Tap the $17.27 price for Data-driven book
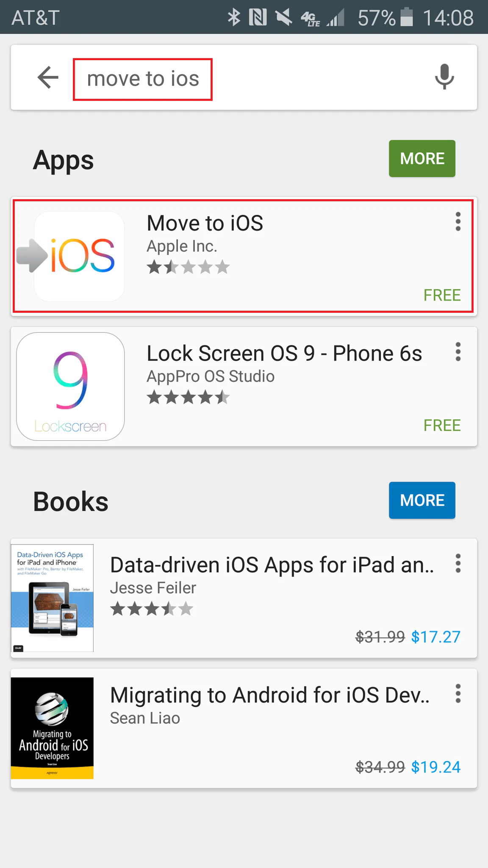Image resolution: width=488 pixels, height=868 pixels. 435,637
